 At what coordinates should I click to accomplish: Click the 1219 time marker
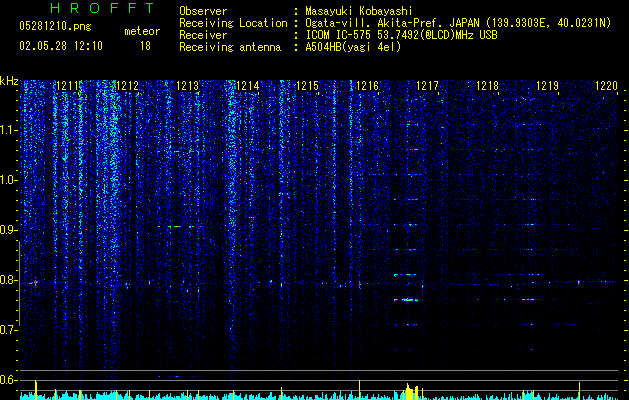click(x=548, y=85)
